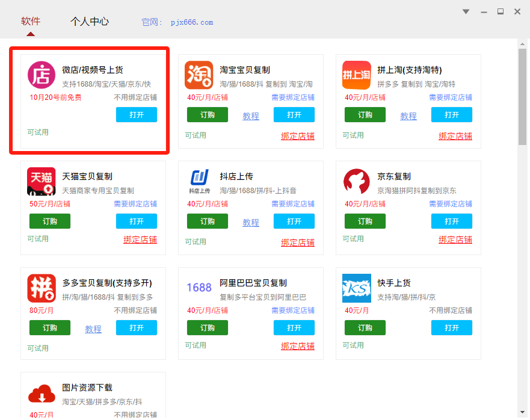Open the 京东复制 tool
This screenshot has width=530, height=420.
(452, 221)
